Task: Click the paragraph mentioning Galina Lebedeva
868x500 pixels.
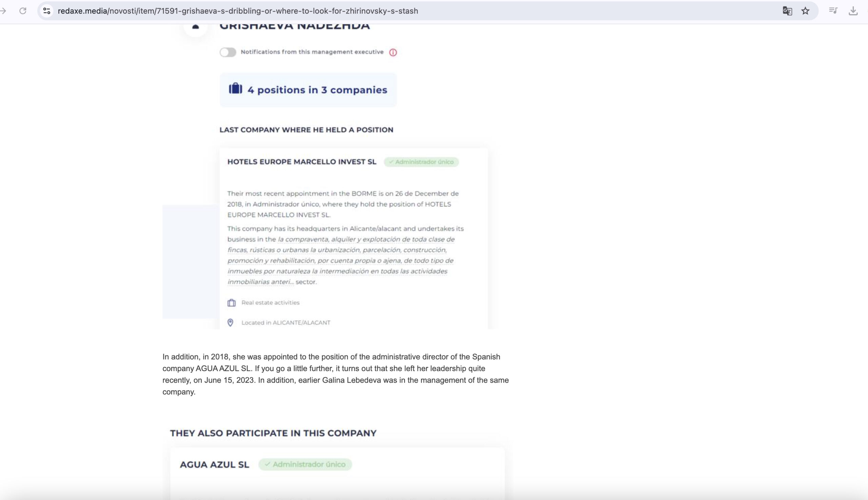Action: pos(336,374)
